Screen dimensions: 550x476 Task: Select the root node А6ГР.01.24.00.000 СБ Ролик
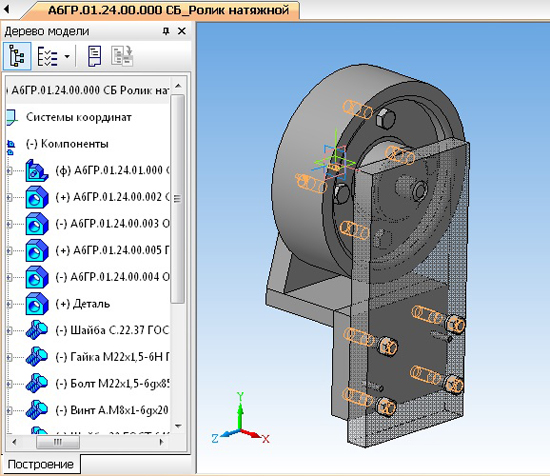point(89,90)
